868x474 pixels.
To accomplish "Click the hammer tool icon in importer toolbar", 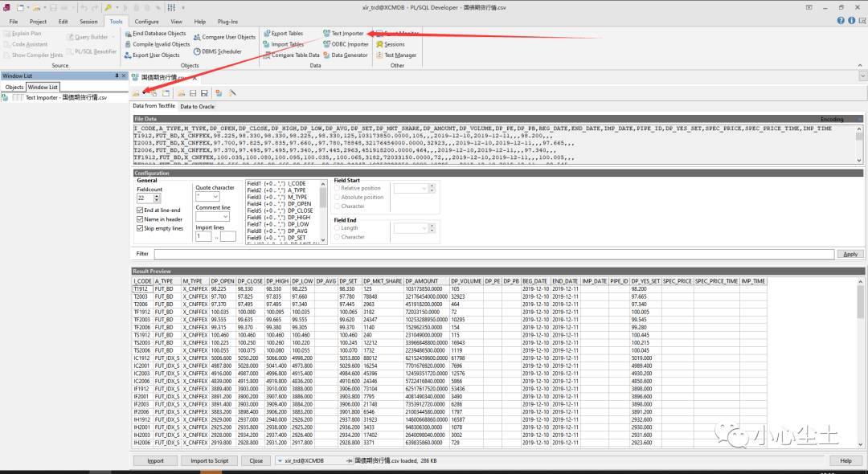I will [232, 93].
